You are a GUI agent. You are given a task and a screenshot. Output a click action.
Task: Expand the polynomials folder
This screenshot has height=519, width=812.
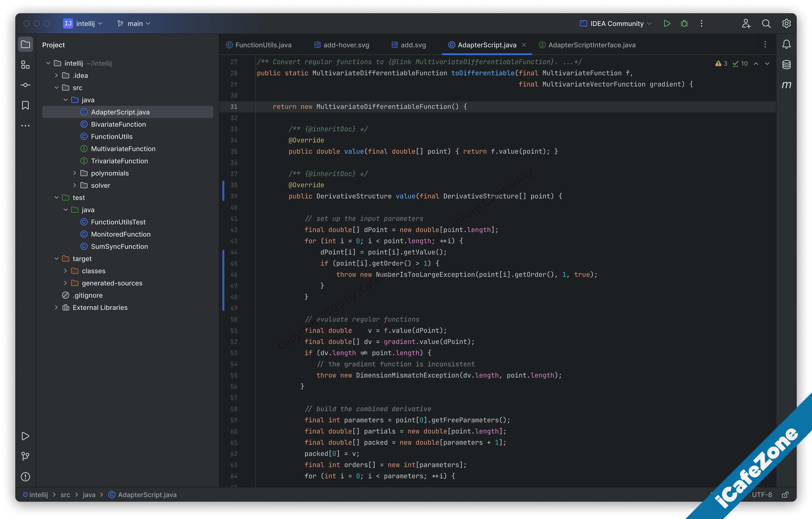pos(75,173)
